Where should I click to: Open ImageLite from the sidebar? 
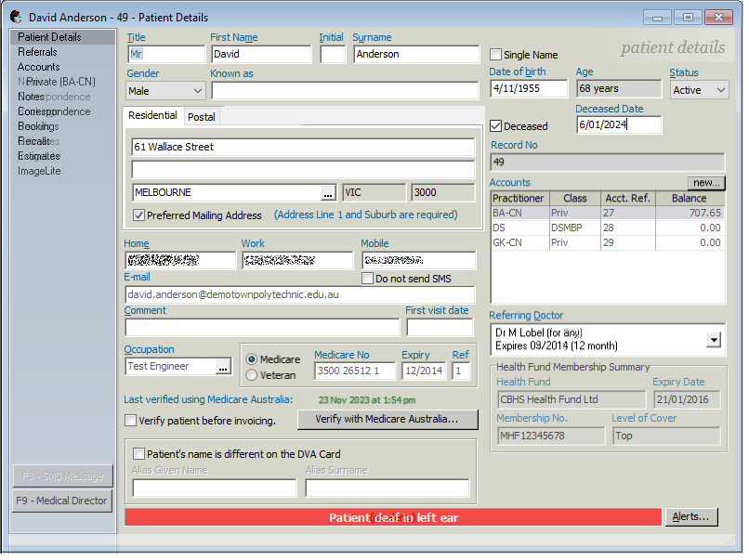(x=38, y=171)
